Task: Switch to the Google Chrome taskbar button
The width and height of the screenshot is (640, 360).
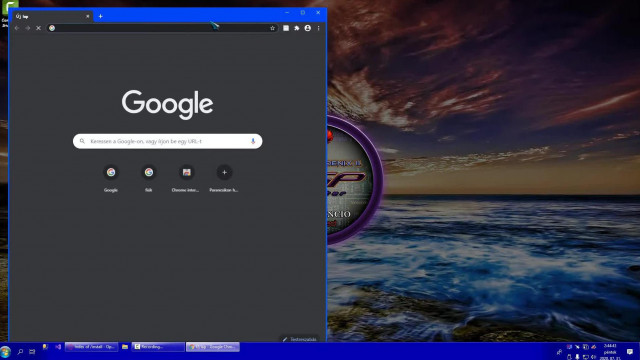Action: [x=213, y=347]
